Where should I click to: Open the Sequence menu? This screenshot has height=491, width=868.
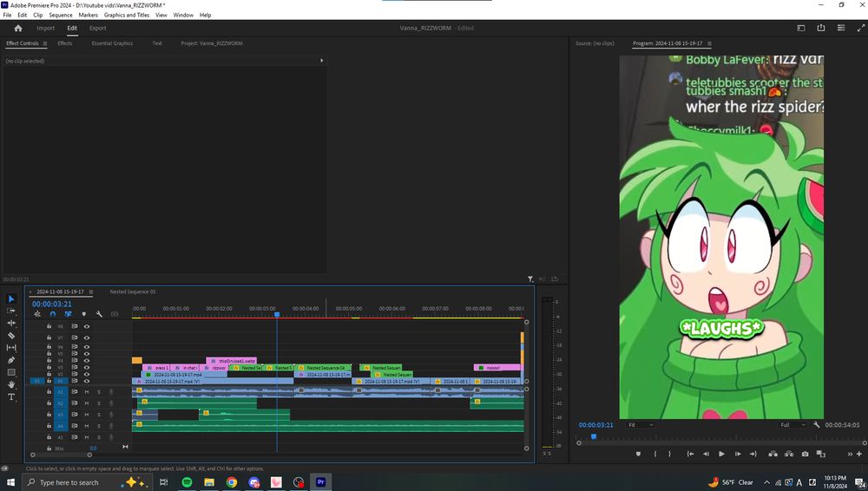(61, 15)
